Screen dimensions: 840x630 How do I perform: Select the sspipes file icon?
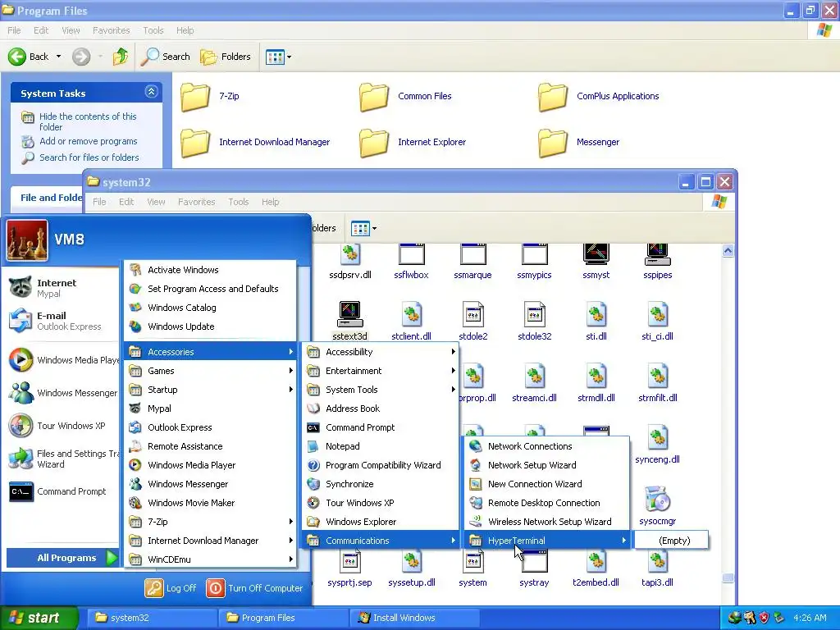[657, 254]
